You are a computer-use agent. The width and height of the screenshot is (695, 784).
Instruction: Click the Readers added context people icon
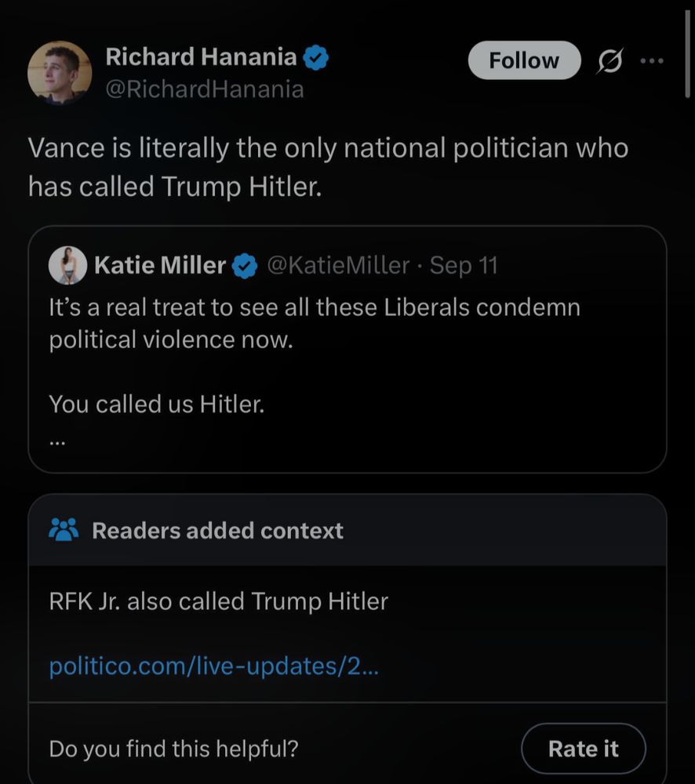64,530
